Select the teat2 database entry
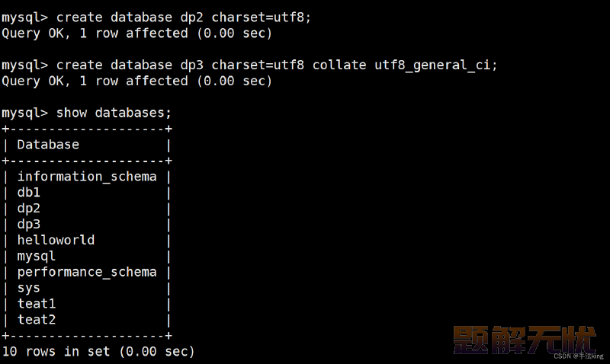610x364 pixels. pos(37,320)
